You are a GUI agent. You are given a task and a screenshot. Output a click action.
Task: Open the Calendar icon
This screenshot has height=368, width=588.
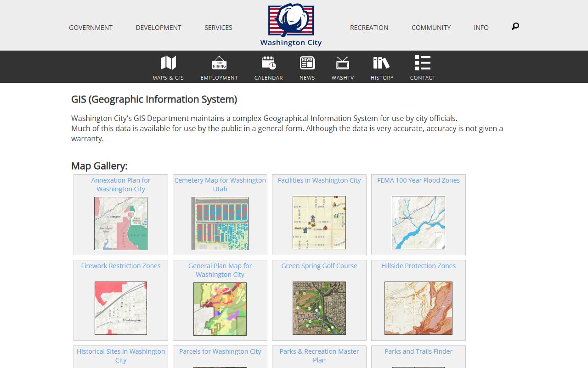(x=269, y=63)
